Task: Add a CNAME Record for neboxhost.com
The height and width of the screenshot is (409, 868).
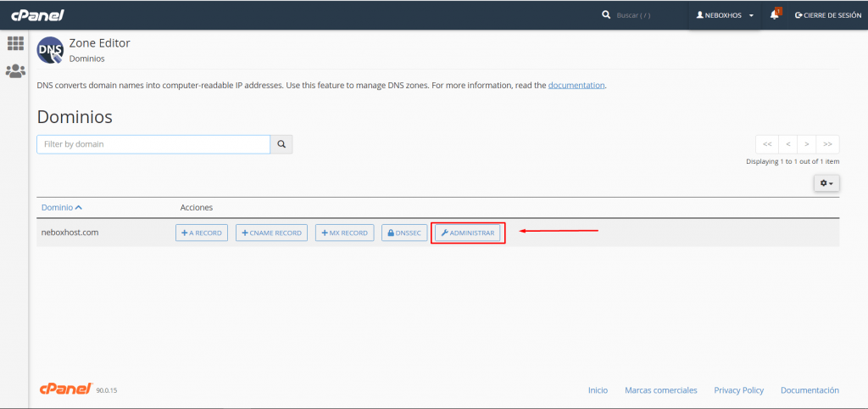Action: point(271,233)
